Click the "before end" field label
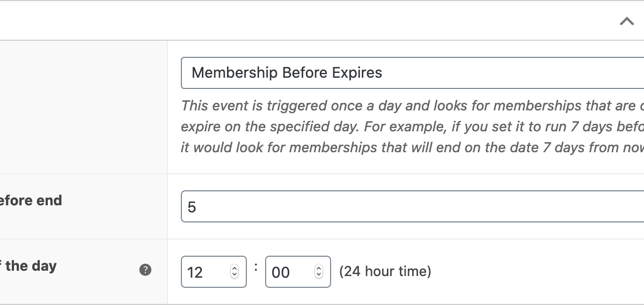This screenshot has width=644, height=305. [31, 200]
